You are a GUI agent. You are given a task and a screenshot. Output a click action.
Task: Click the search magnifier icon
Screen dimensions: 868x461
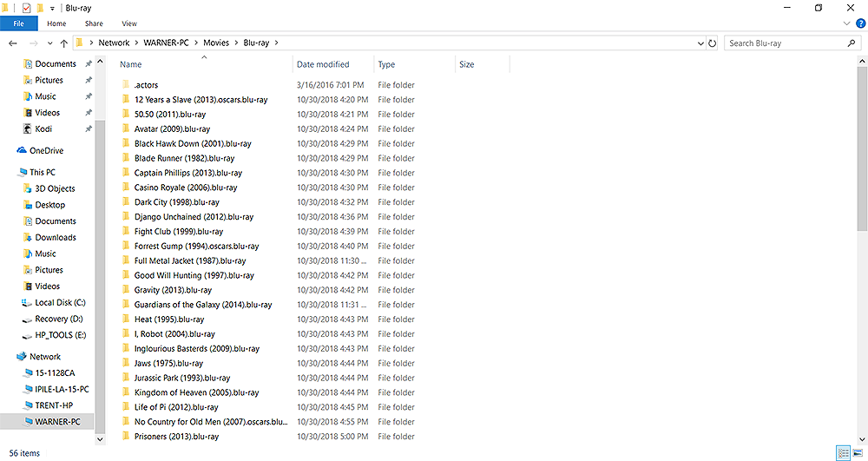click(x=851, y=43)
